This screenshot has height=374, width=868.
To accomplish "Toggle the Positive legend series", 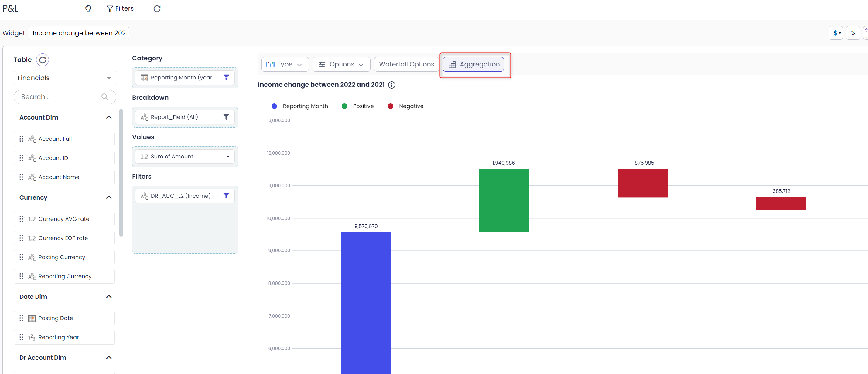I will pyautogui.click(x=357, y=106).
